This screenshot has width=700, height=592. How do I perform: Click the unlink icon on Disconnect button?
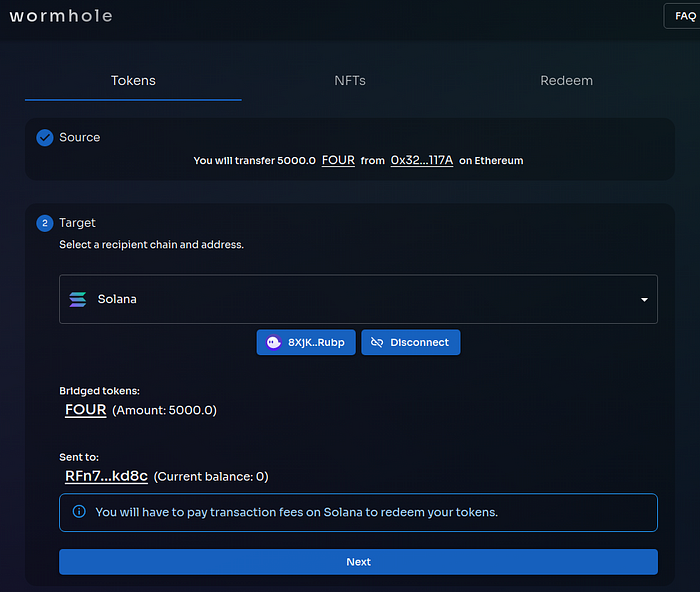[x=377, y=342]
